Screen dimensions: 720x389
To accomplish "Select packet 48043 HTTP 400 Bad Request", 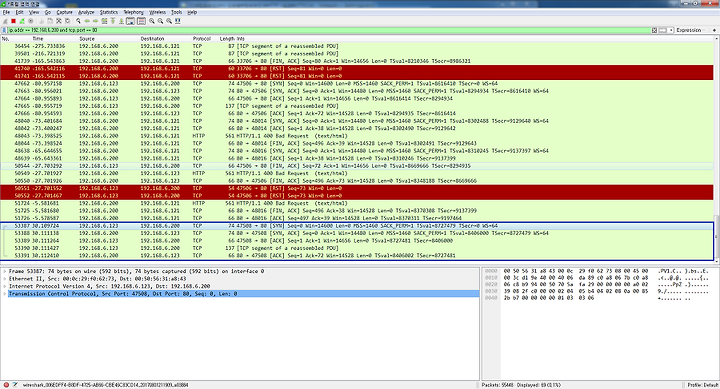I will 357,136.
